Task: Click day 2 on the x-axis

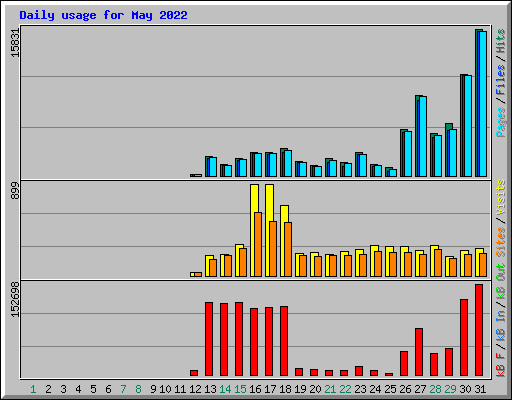Action: [48, 389]
